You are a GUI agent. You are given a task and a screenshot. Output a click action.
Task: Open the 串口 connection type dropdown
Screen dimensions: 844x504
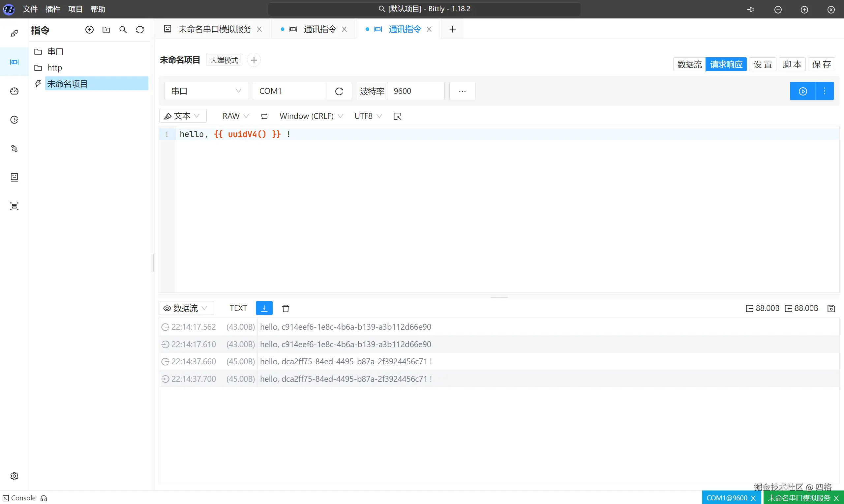click(206, 91)
